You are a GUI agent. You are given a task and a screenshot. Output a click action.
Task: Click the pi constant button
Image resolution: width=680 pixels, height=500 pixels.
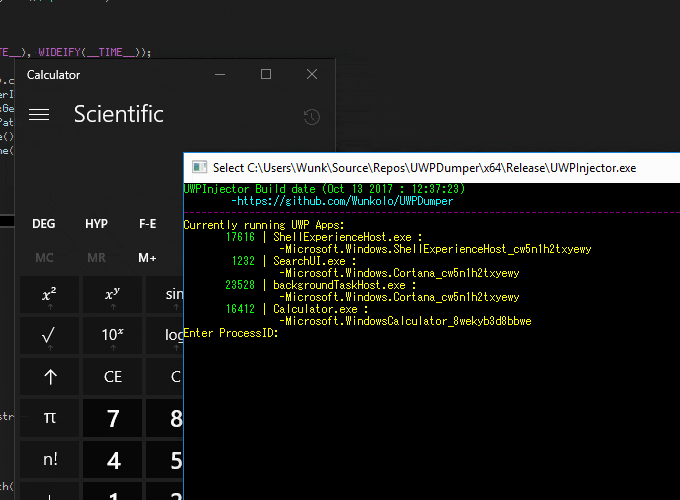pos(49,418)
